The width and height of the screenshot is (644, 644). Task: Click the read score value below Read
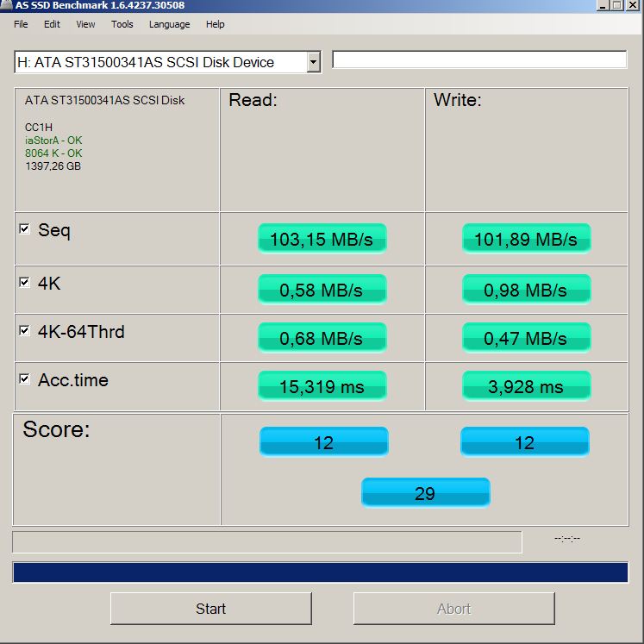[323, 442]
